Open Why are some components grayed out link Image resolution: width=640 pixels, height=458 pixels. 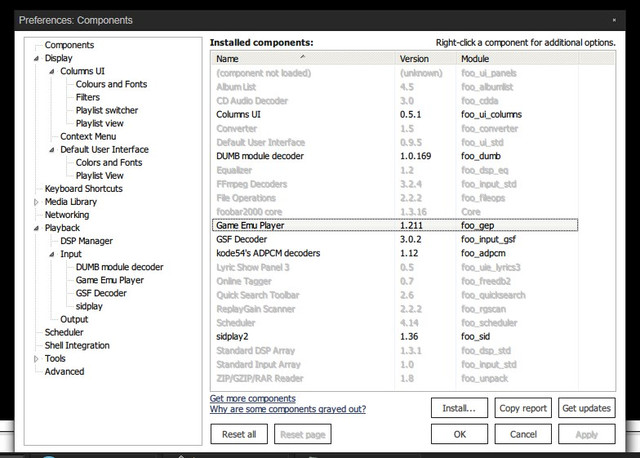[288, 409]
